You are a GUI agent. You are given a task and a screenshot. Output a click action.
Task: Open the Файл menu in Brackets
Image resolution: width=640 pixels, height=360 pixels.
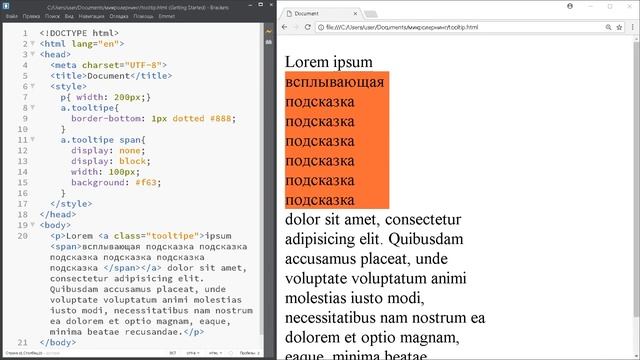click(11, 16)
